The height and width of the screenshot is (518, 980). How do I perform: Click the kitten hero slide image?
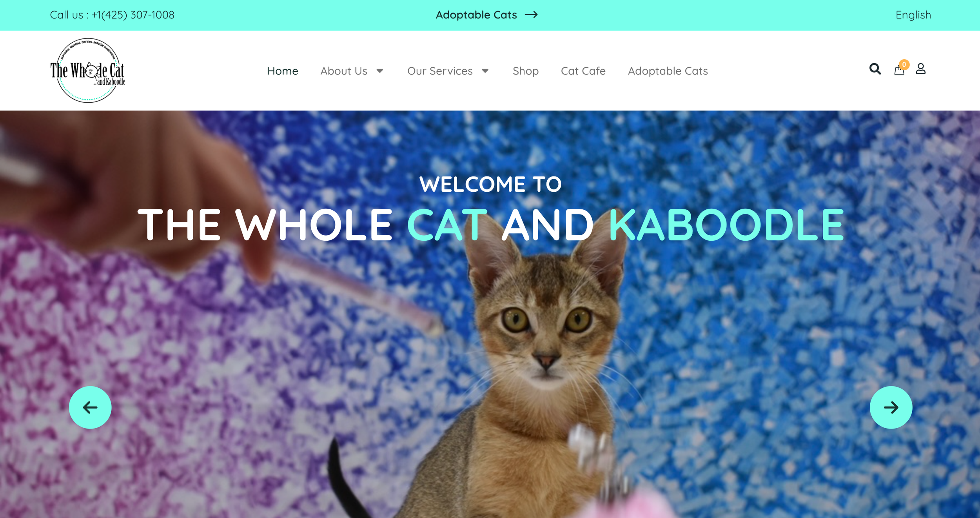coord(490,314)
